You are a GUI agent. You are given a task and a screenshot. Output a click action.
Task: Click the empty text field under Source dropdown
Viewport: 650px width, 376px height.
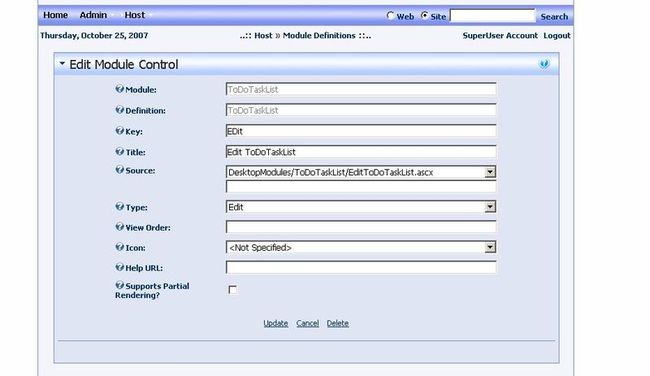361,187
